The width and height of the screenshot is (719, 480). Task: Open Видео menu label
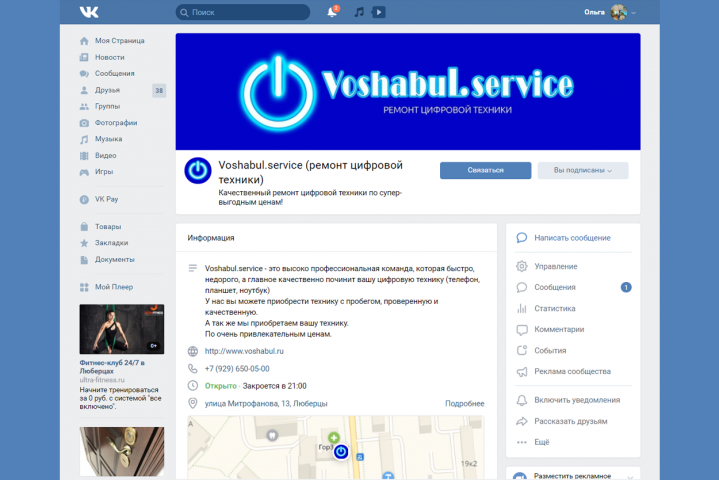[105, 155]
